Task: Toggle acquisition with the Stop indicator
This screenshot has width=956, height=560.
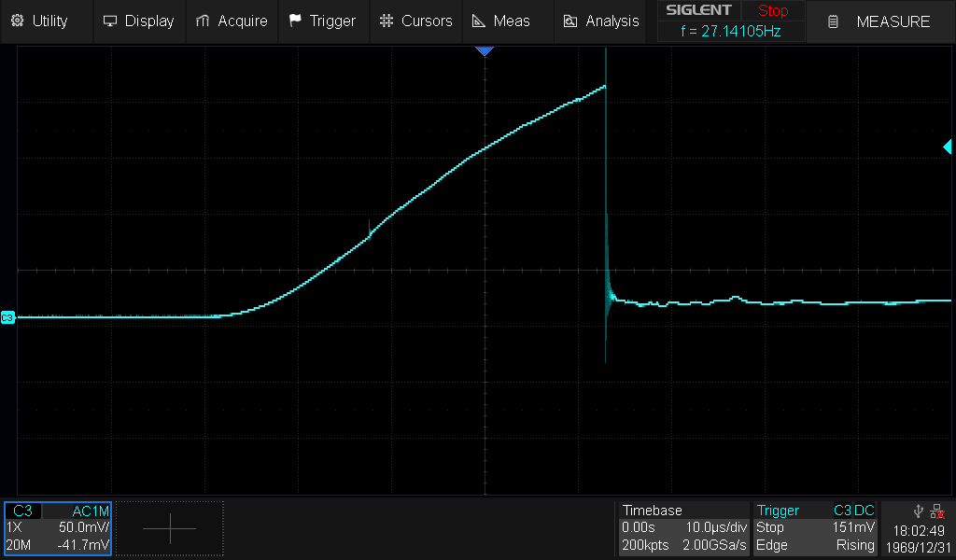Action: (772, 11)
